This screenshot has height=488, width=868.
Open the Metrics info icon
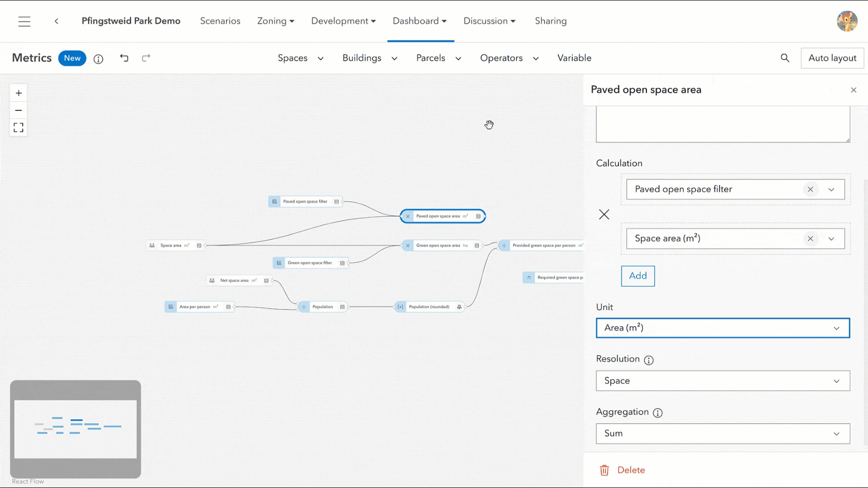point(99,59)
